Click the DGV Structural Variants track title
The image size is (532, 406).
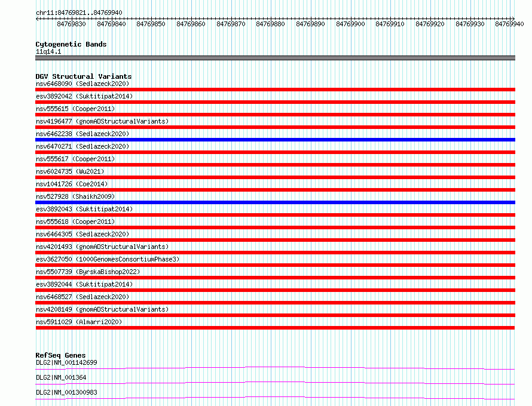[x=84, y=76]
